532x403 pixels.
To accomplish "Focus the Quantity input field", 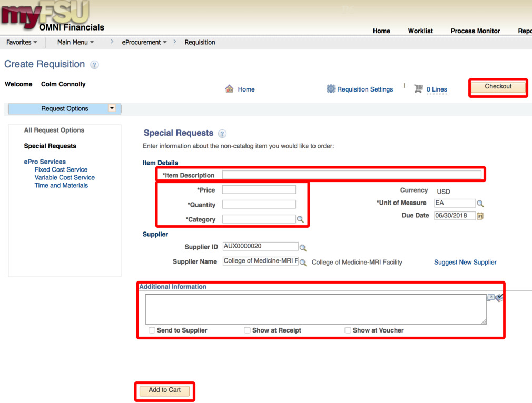I will 259,204.
